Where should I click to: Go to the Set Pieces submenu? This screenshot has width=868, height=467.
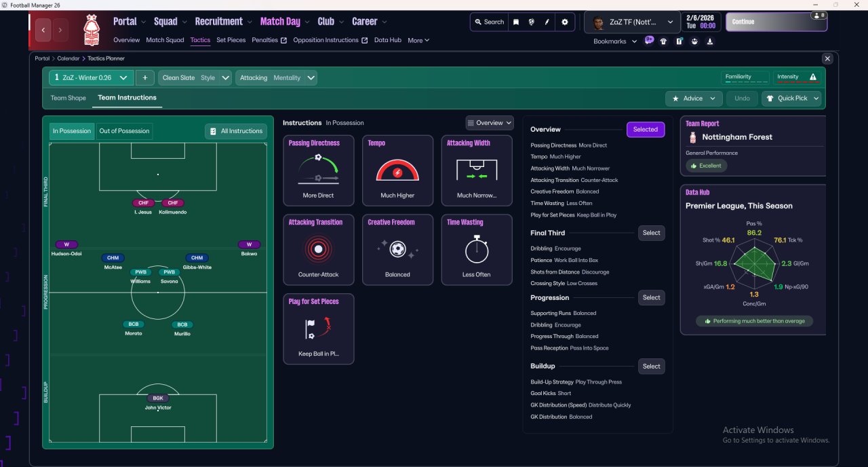pos(231,40)
